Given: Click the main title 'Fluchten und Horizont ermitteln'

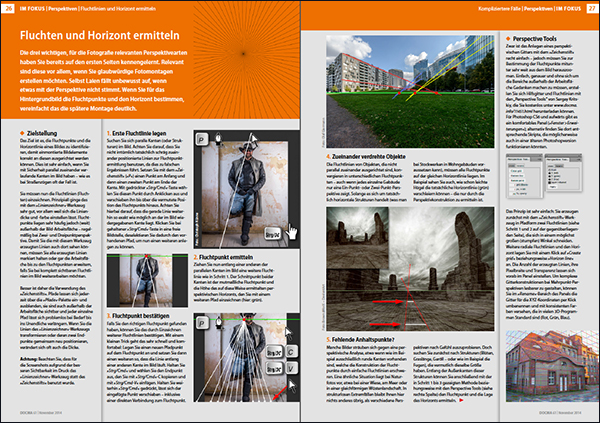Looking at the screenshot, I should click(x=99, y=35).
